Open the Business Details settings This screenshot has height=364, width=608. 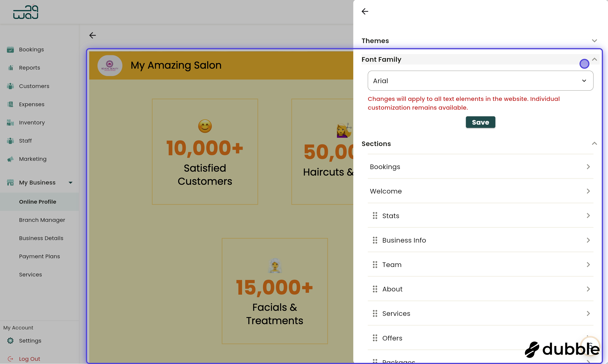pos(41,238)
